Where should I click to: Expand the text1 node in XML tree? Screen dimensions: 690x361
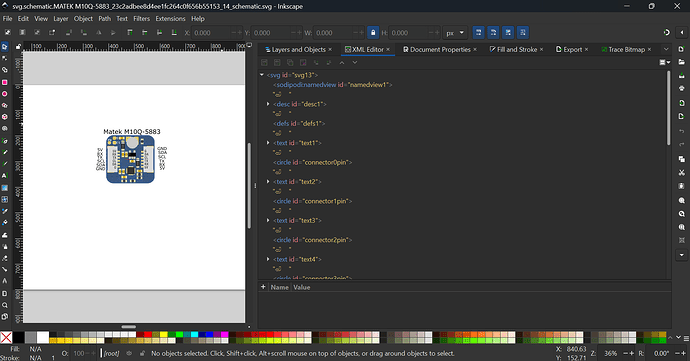(268, 143)
